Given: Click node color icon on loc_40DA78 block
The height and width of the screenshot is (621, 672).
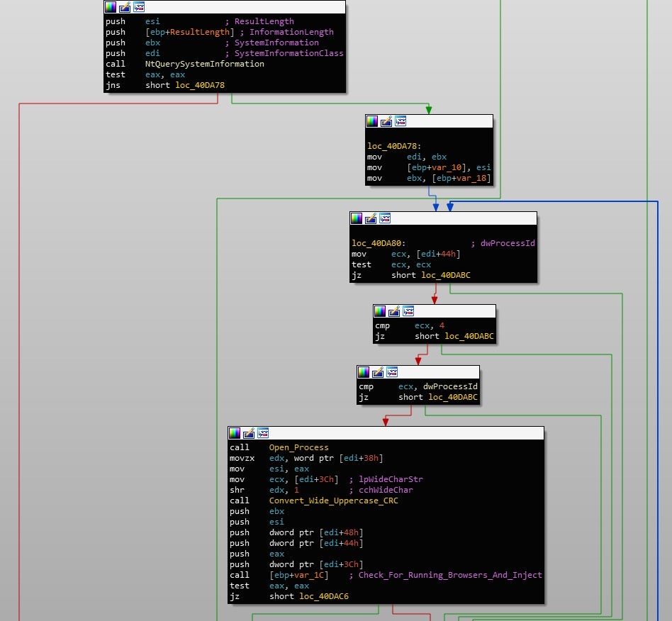Looking at the screenshot, I should [372, 121].
